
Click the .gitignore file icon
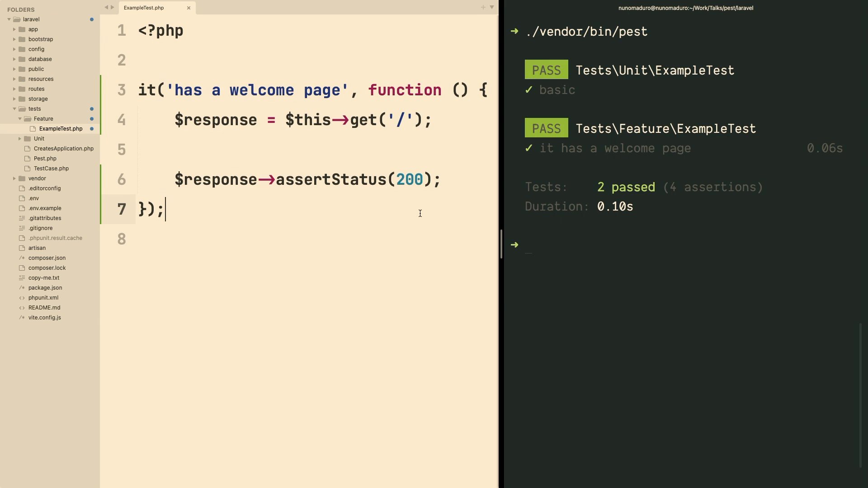click(22, 228)
